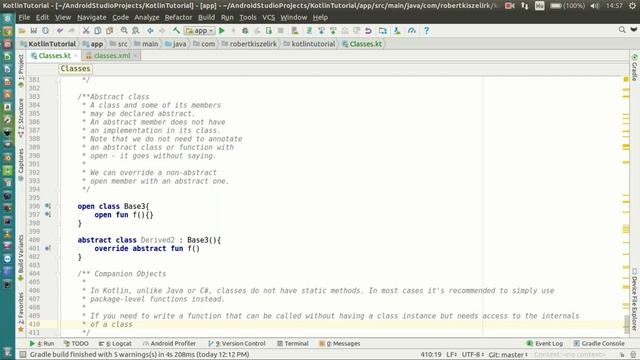This screenshot has height=360, width=640.
Task: Open the Android Profiler tool window
Action: [x=169, y=343]
